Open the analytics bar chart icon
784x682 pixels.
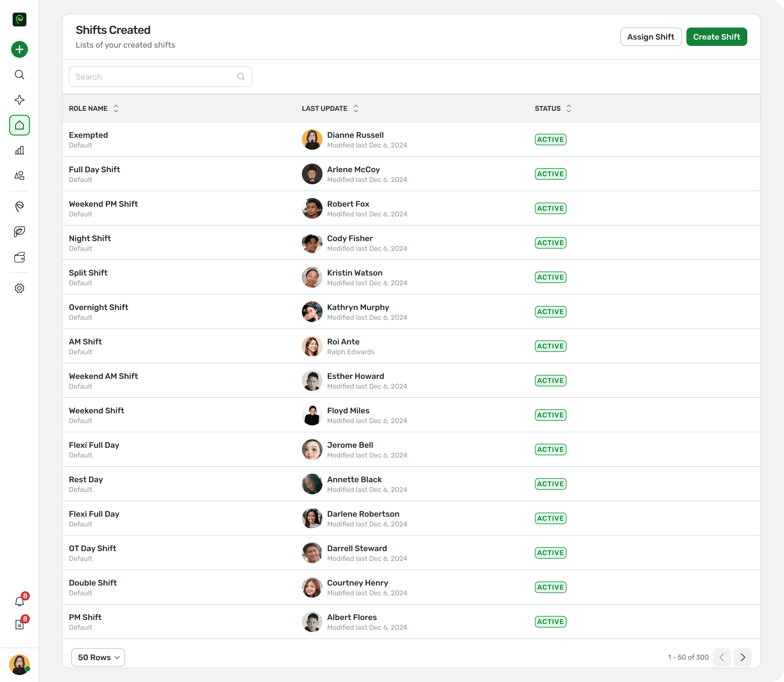pyautogui.click(x=20, y=150)
